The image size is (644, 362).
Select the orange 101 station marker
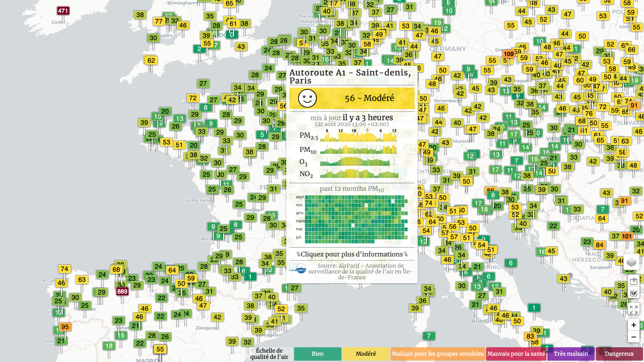click(627, 236)
